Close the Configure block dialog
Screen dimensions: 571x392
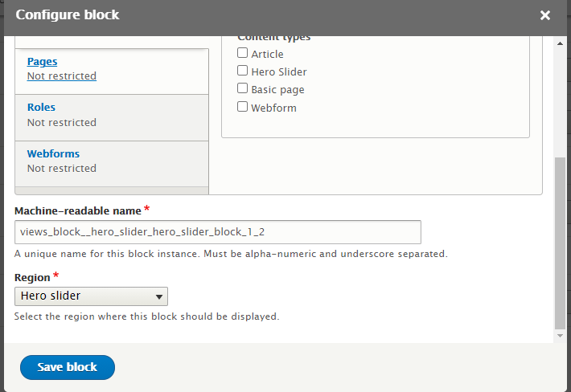(544, 15)
